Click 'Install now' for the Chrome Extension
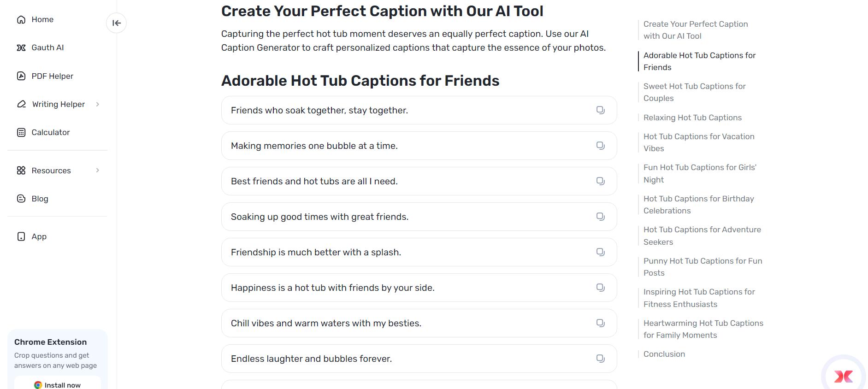 57,385
